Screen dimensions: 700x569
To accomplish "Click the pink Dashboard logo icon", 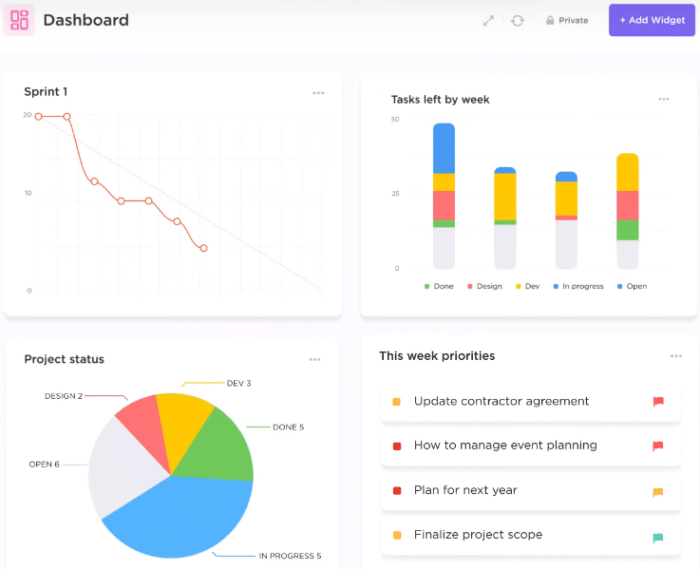I will 19,20.
